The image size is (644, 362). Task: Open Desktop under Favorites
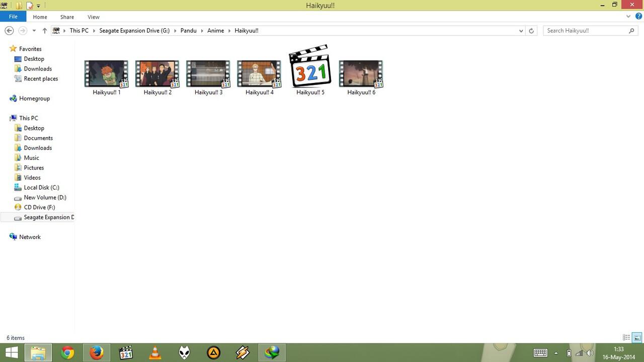coord(34,59)
